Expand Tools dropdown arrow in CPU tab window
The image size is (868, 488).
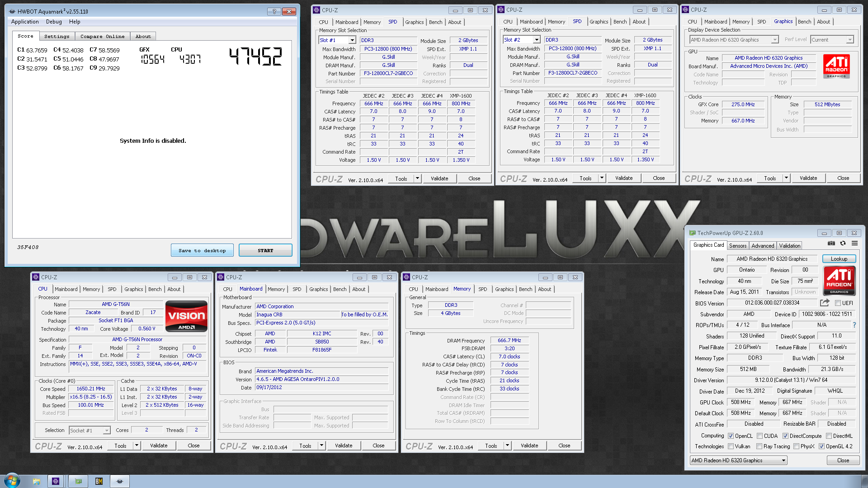coord(137,446)
